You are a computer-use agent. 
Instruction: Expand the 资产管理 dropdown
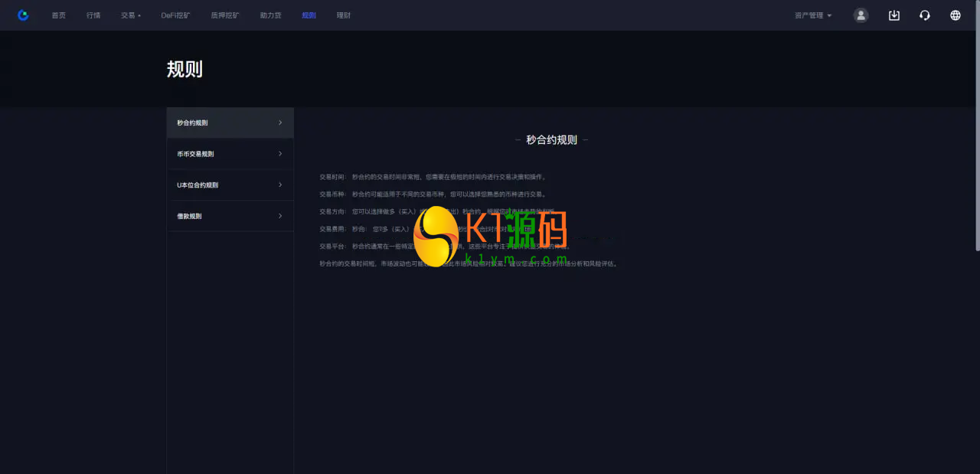click(813, 15)
